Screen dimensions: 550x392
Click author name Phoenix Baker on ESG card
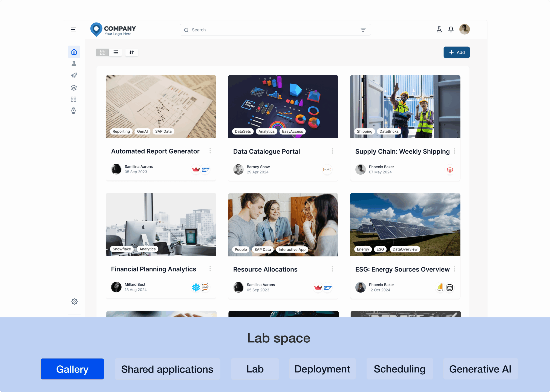tap(382, 285)
